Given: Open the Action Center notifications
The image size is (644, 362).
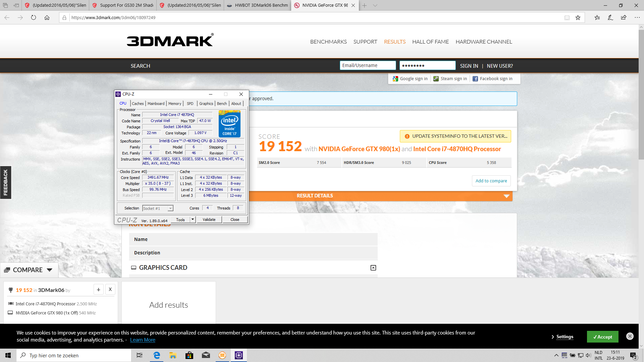Looking at the screenshot, I should tap(634, 355).
